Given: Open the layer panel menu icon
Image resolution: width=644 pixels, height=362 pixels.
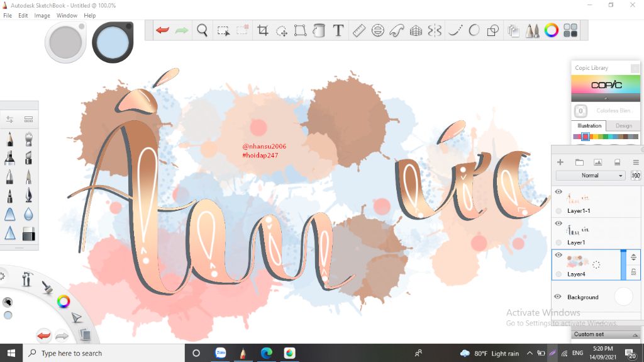Looking at the screenshot, I should tap(635, 162).
